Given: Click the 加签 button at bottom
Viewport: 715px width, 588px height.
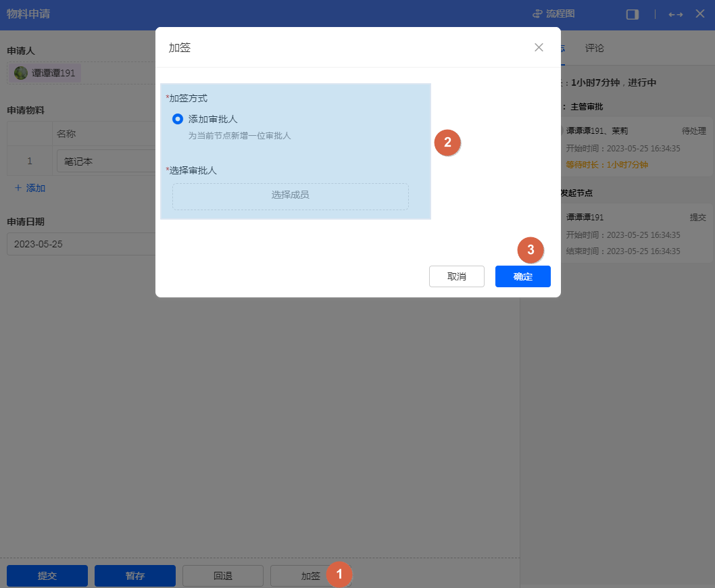Looking at the screenshot, I should pyautogui.click(x=310, y=576).
